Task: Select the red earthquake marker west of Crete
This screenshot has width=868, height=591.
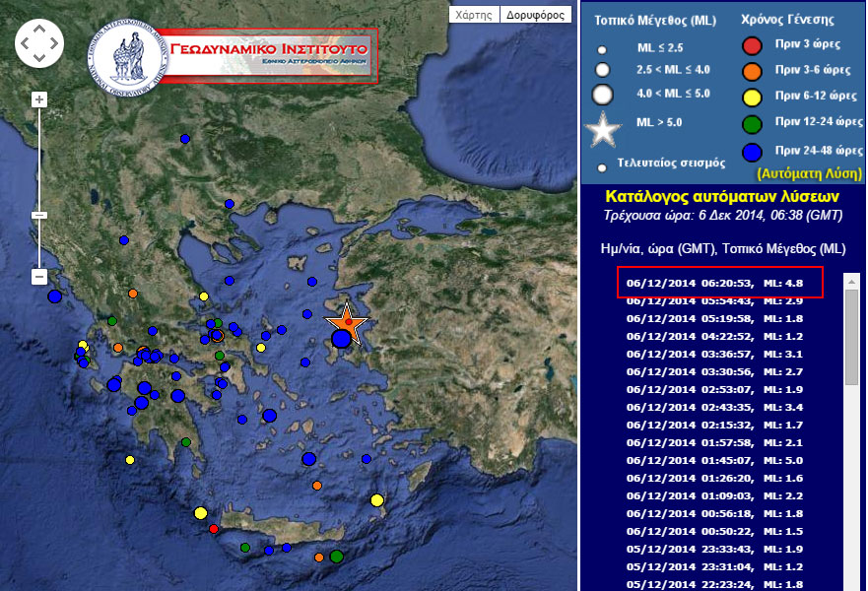Action: pos(214,530)
